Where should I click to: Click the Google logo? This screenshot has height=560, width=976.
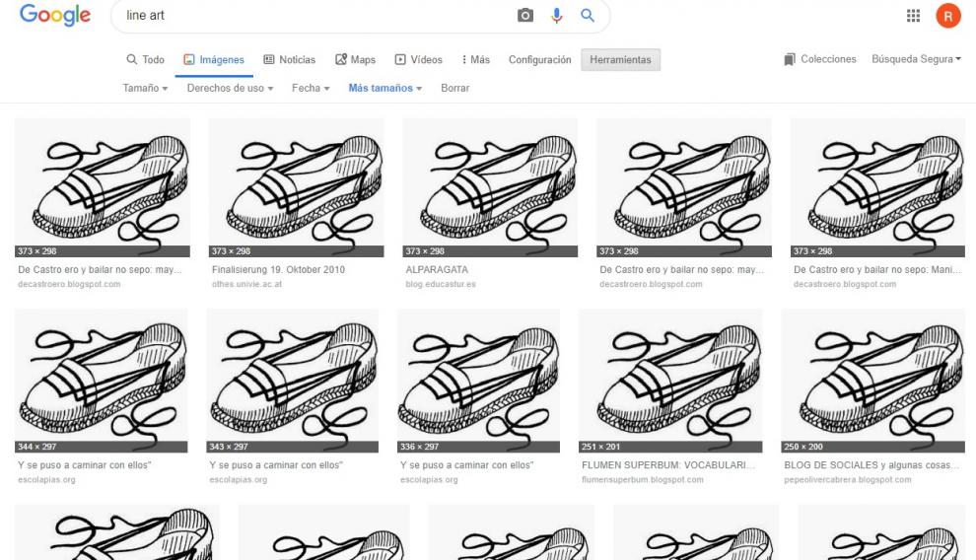(55, 15)
